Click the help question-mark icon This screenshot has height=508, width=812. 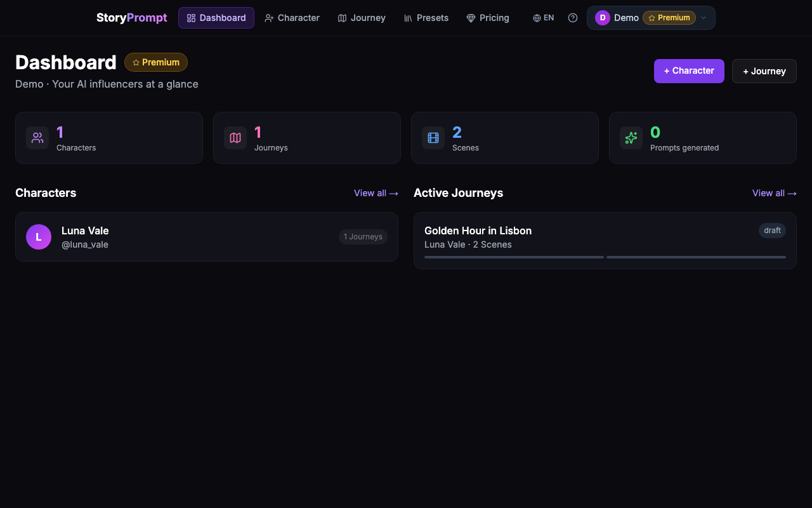(573, 18)
